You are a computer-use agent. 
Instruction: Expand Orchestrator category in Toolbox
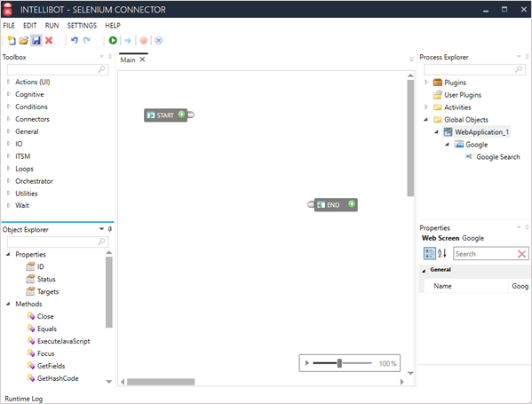pyautogui.click(x=9, y=181)
